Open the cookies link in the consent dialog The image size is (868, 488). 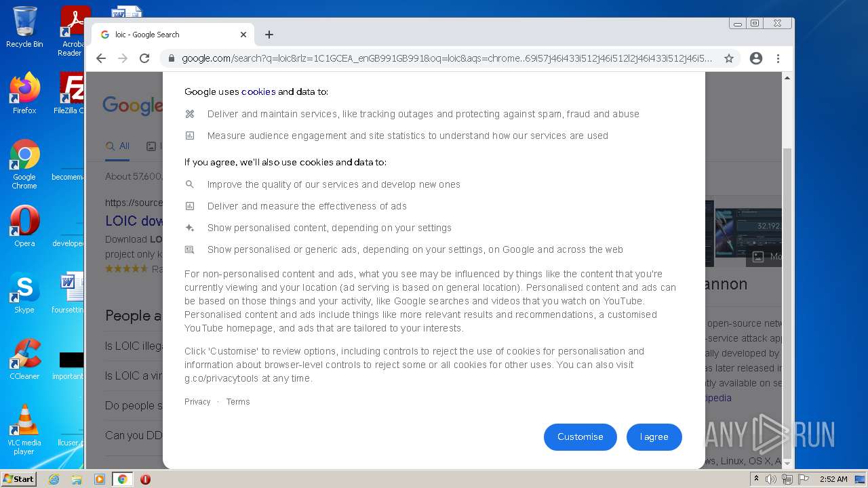click(x=258, y=91)
